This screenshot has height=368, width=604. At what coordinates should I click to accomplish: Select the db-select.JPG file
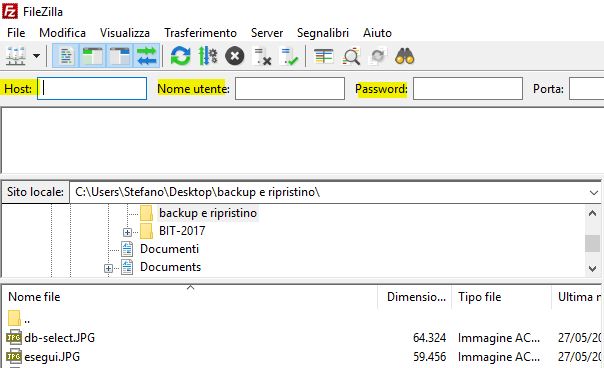[59, 338]
